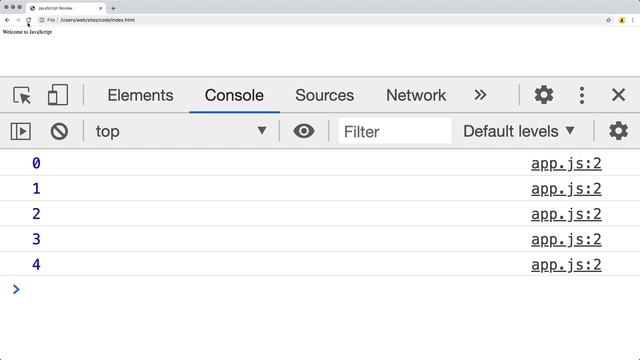Switch to the Sources tab
Screen dimensions: 640x360
coord(324,95)
